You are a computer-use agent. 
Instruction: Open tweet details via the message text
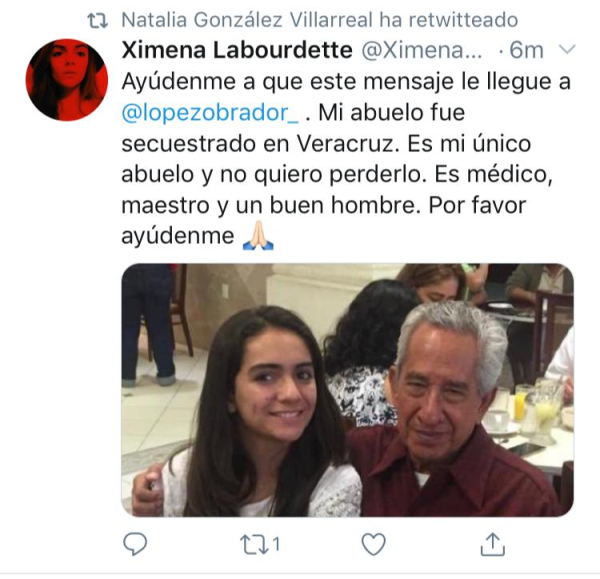(346, 159)
